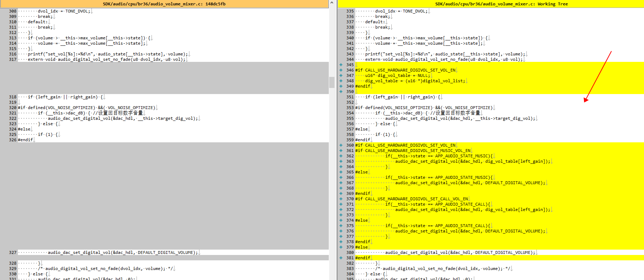The width and height of the screenshot is (644, 280).
Task: Select the plus marker beside line 379 #else
Action: (341, 247)
